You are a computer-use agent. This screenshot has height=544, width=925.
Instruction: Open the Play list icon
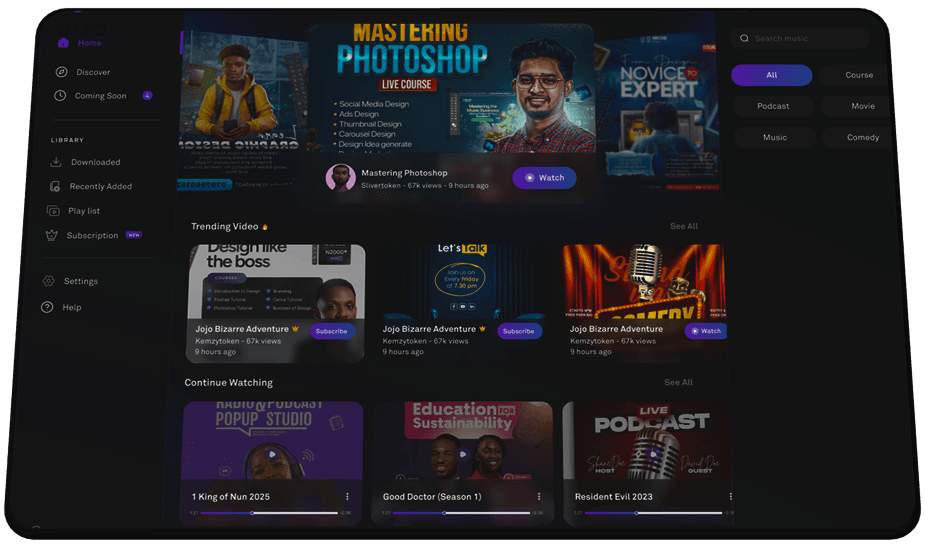(55, 211)
